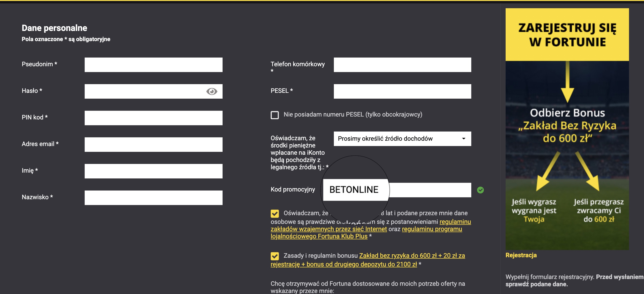Click the Kod promocyjny label
The width and height of the screenshot is (644, 294).
pyautogui.click(x=293, y=189)
